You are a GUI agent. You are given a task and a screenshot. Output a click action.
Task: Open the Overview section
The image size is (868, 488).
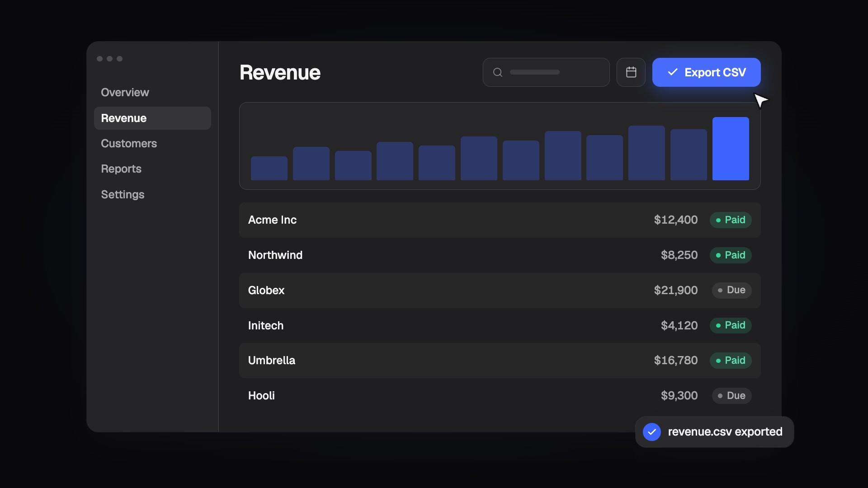tap(125, 93)
